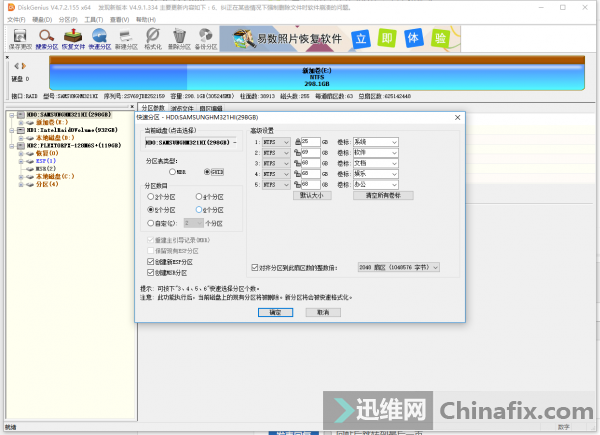Switch to the Sector Editor (扇区编辑) tab
The image size is (600, 435).
point(211,109)
